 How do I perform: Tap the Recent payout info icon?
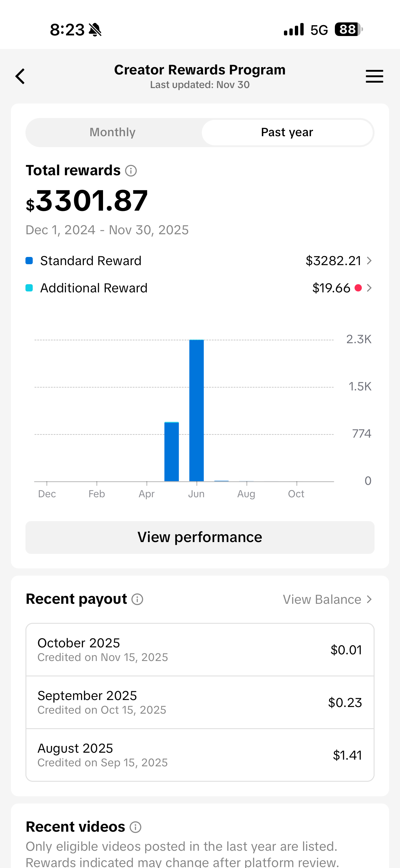pyautogui.click(x=137, y=600)
